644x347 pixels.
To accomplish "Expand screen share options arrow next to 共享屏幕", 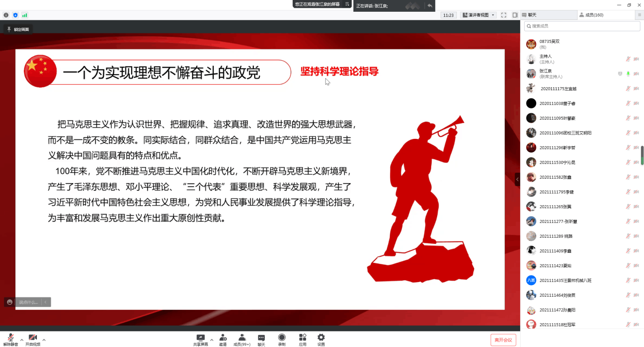I will click(x=212, y=340).
